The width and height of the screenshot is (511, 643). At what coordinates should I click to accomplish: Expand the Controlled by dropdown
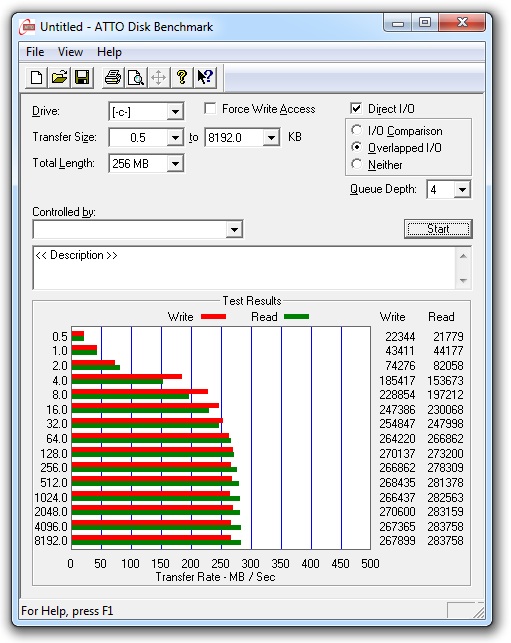pos(234,229)
